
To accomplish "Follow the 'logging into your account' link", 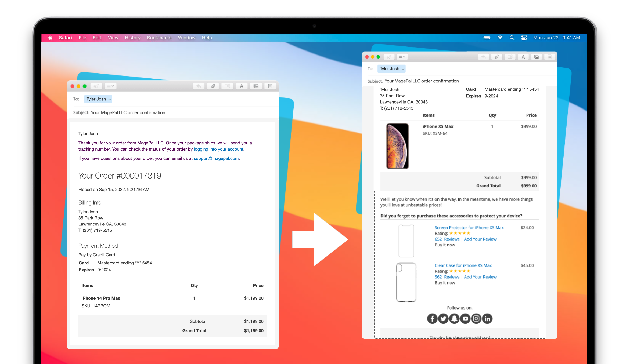I will (x=218, y=149).
